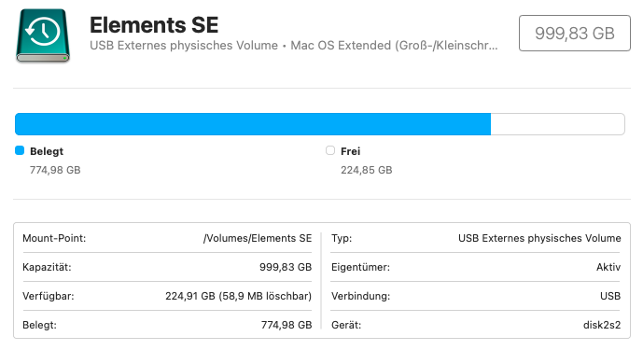The height and width of the screenshot is (364, 643).
Task: Click the 999,83 GB capacity box
Action: 575,34
